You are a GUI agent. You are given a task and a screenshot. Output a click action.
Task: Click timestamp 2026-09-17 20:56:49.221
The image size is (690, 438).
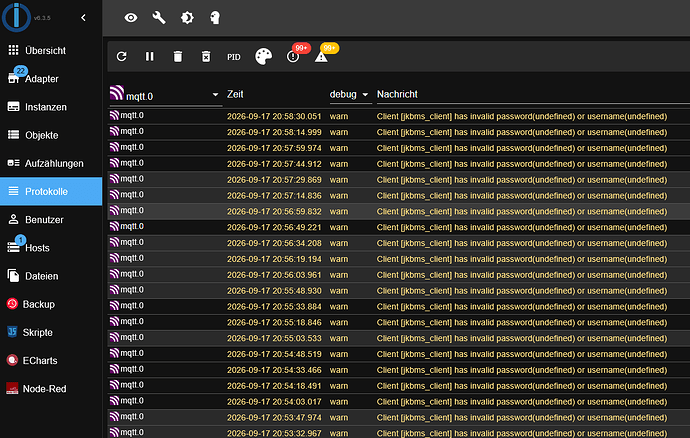coord(274,227)
